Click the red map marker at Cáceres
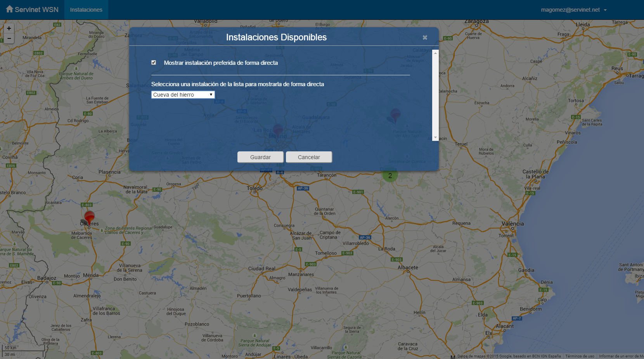 [x=89, y=218]
